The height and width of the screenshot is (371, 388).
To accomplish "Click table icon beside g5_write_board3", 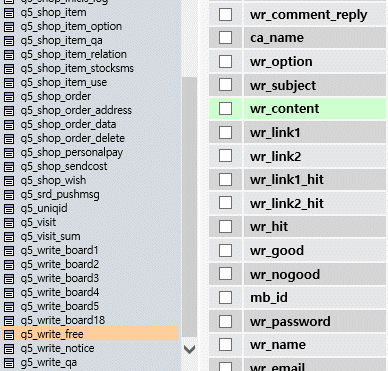I will 9,279.
